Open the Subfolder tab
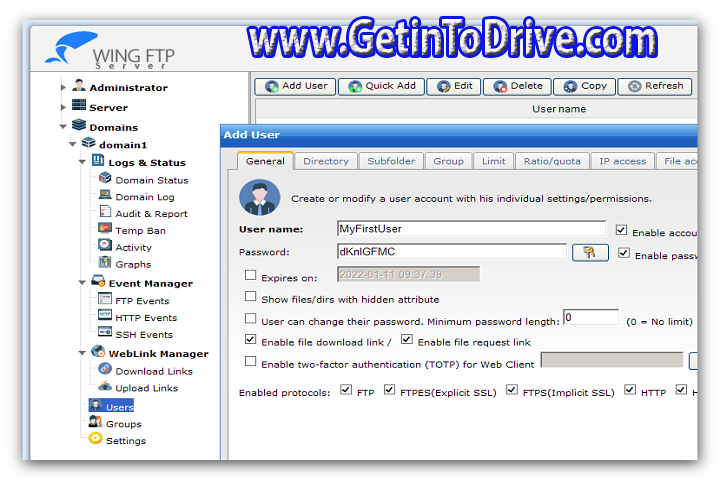The height and width of the screenshot is (480, 720). pos(391,161)
